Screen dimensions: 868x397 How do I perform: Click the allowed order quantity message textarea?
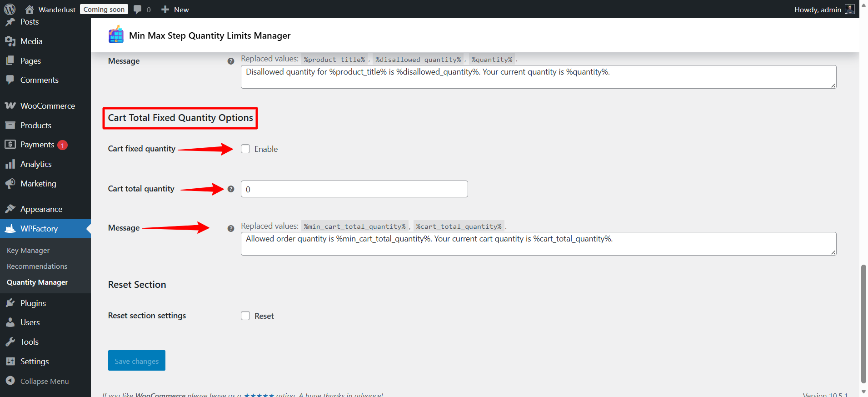(539, 244)
